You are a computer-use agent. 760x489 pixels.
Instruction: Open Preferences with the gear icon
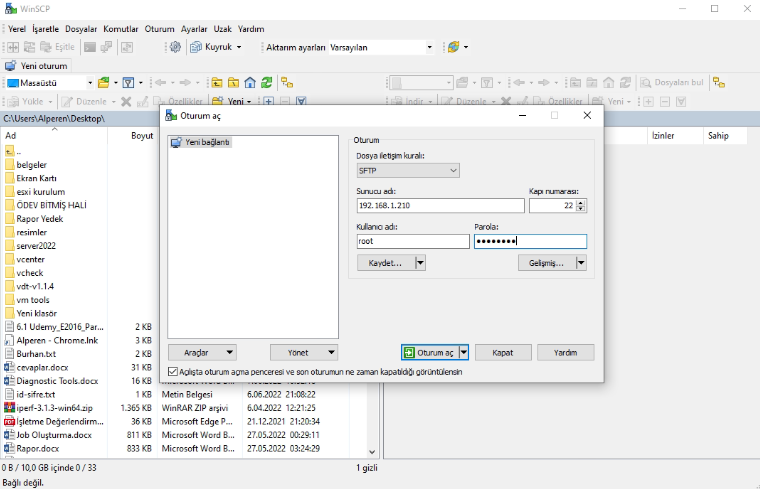175,47
